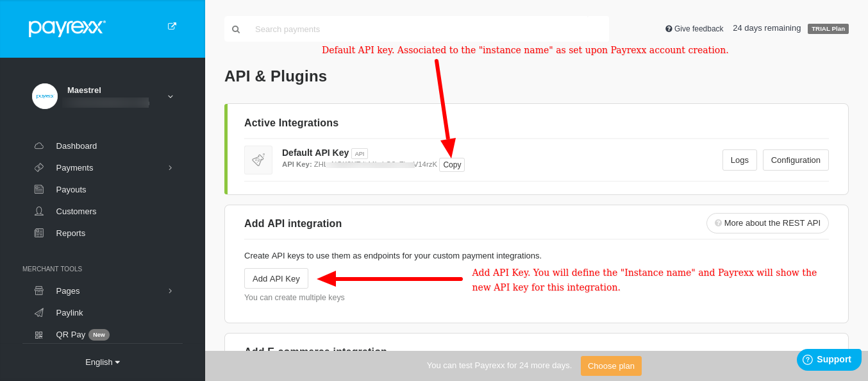This screenshot has width=868, height=381.
Task: Click the external link icon beside Payrexx logo
Action: 172,26
